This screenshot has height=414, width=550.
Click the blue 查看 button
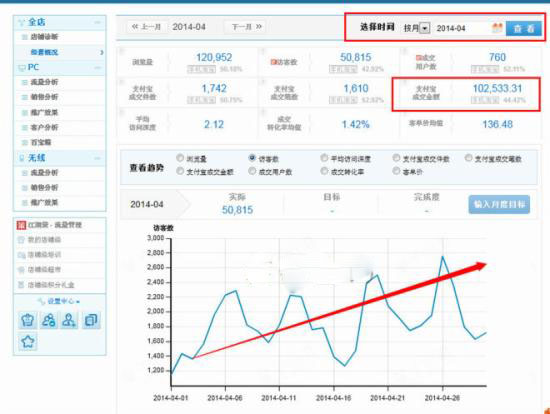tap(523, 28)
